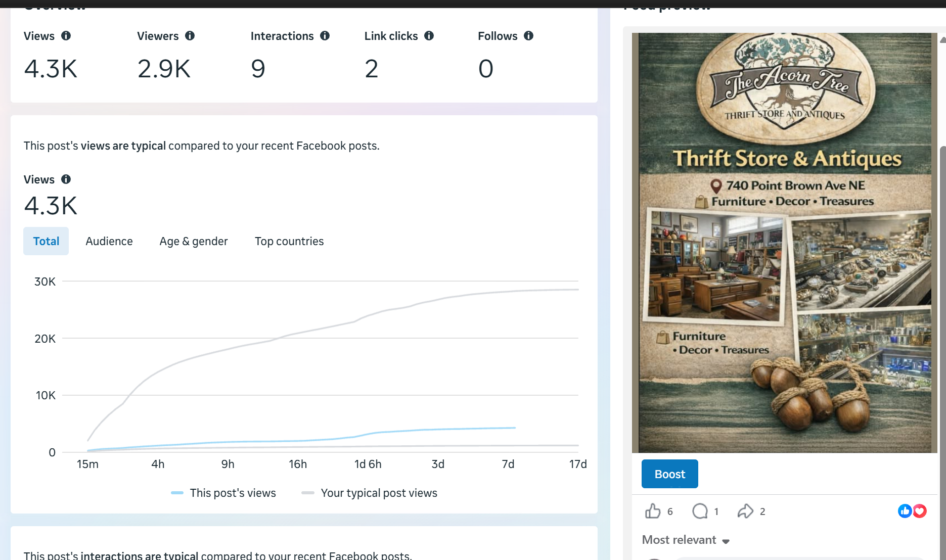
Task: Click the 17d label on the chart axis
Action: [578, 464]
